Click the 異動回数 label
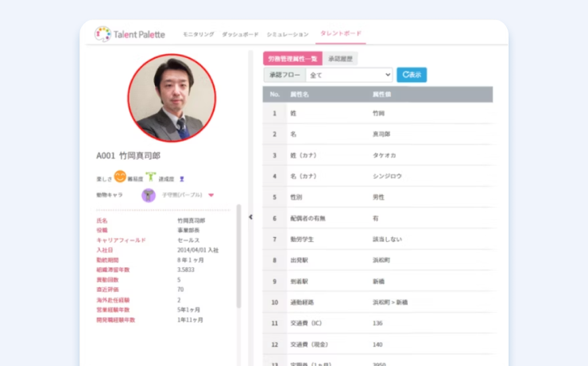 click(x=107, y=280)
